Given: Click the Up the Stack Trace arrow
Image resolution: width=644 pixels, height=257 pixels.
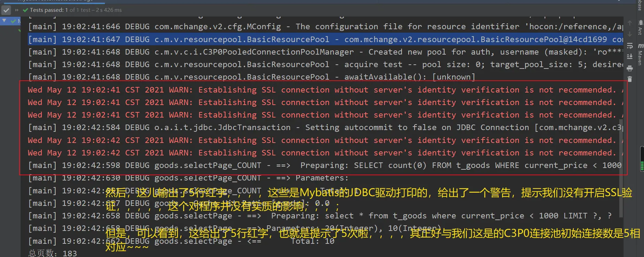Looking at the screenshot, I should pyautogui.click(x=630, y=23).
